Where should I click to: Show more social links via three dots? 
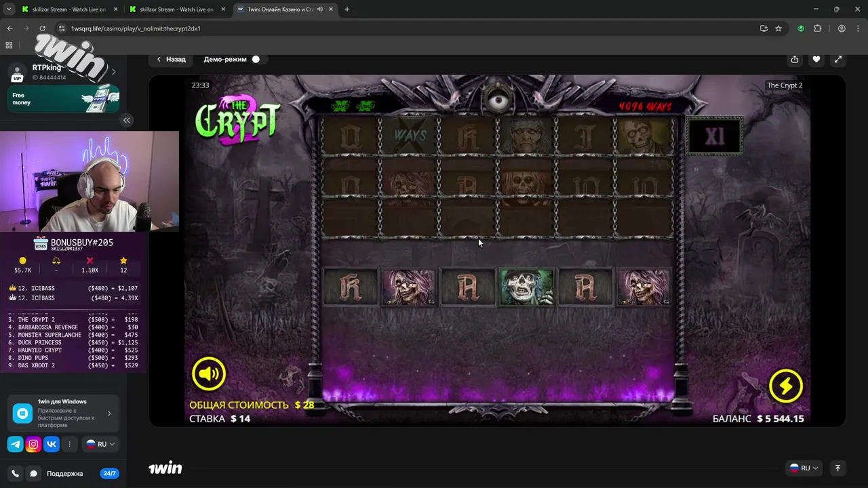click(69, 445)
